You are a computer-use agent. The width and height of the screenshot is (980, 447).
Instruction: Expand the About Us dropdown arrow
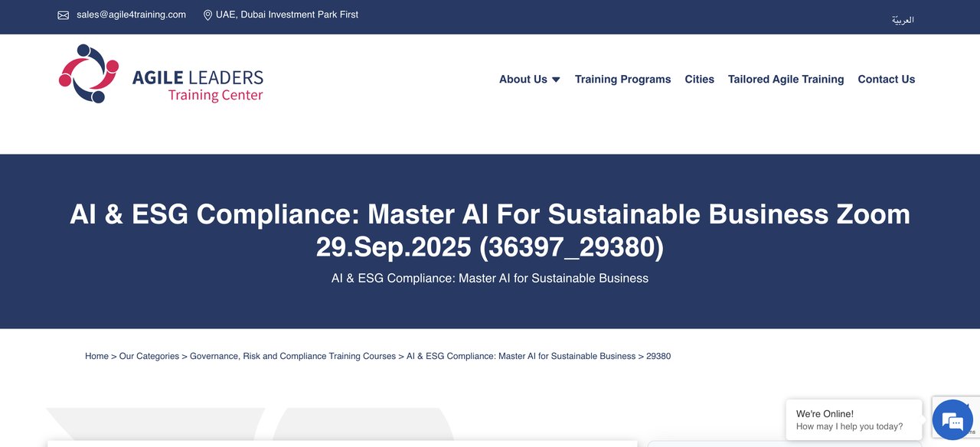(556, 80)
